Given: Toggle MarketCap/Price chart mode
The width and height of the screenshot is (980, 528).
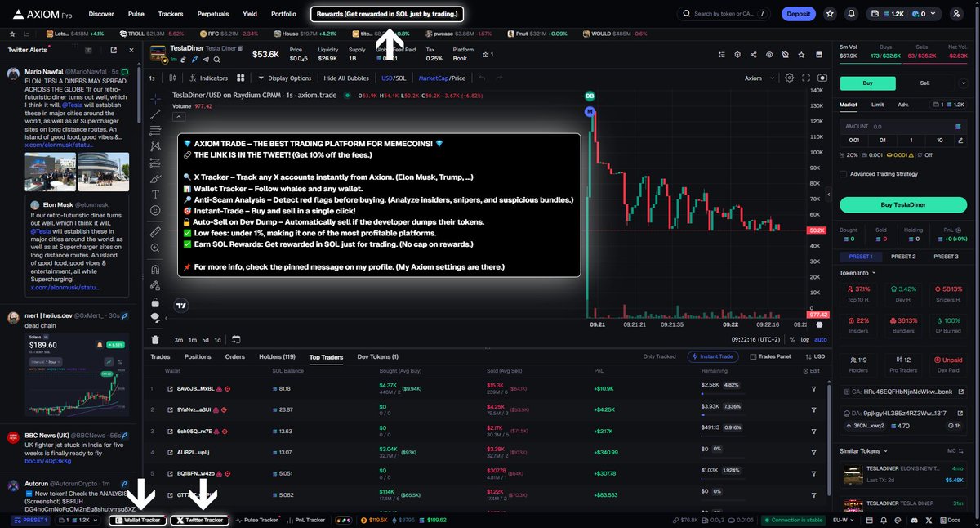Looking at the screenshot, I should point(442,78).
